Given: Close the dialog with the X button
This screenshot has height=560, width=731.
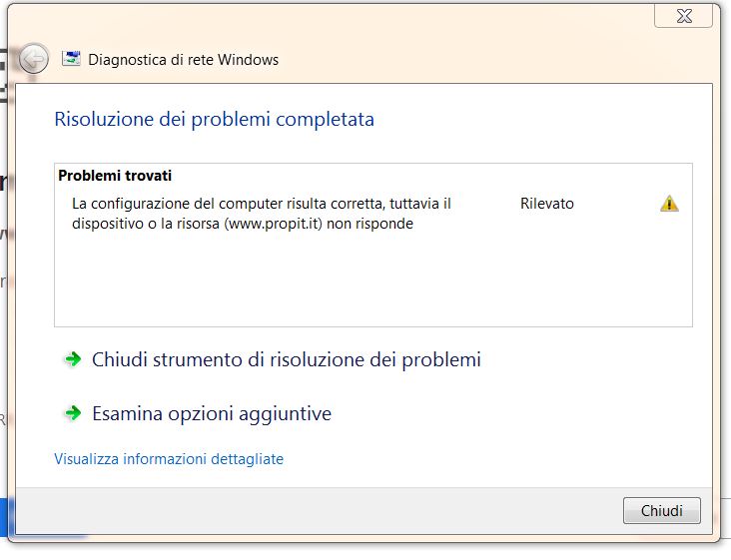Looking at the screenshot, I should tap(683, 16).
